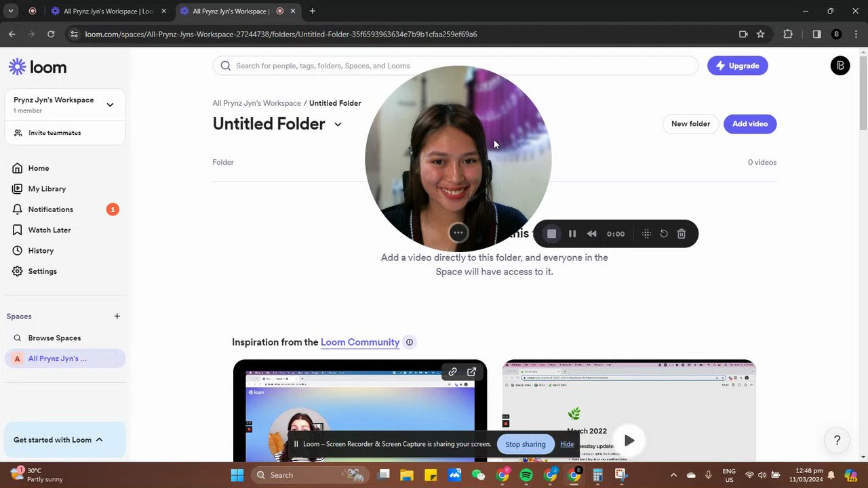Pause the Loom recording
868x488 pixels.
[x=572, y=234]
